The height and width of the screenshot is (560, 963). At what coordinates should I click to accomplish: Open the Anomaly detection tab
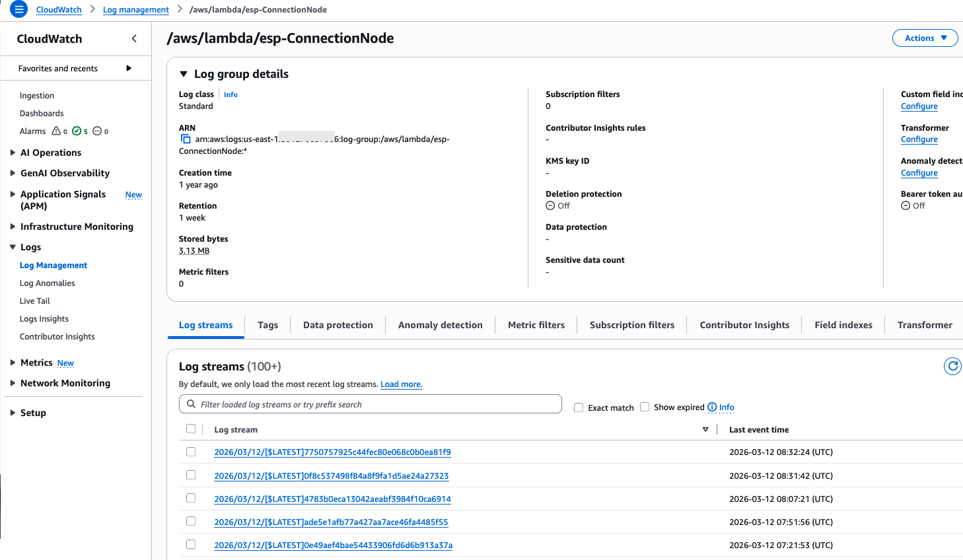pyautogui.click(x=441, y=325)
